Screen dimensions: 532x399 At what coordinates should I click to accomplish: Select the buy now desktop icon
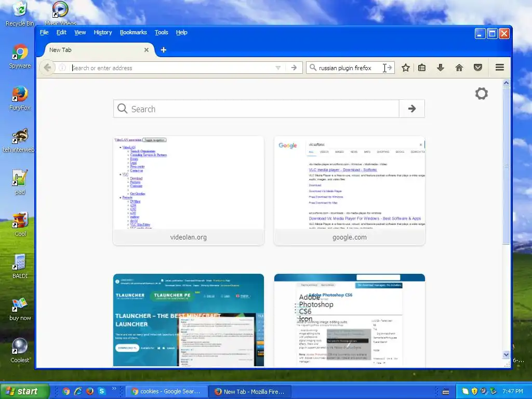[20, 309]
